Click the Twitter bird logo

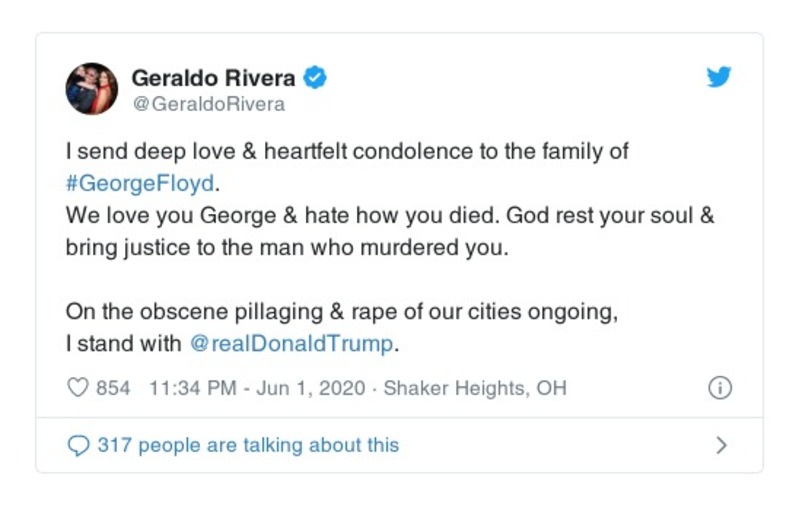[x=719, y=77]
